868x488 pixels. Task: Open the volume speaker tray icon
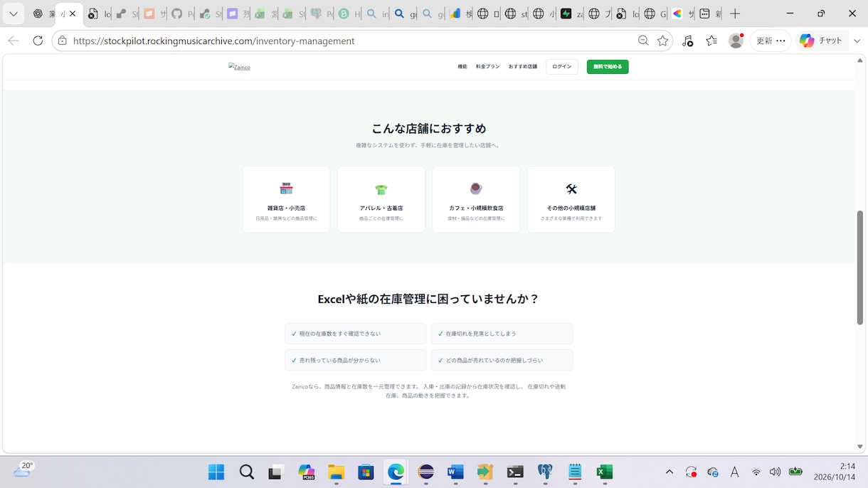(775, 472)
